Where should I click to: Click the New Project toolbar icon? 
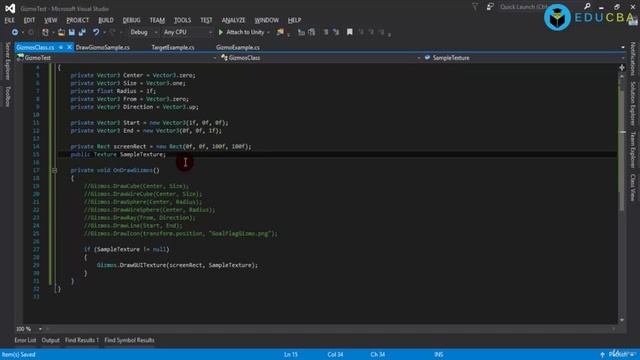45,32
